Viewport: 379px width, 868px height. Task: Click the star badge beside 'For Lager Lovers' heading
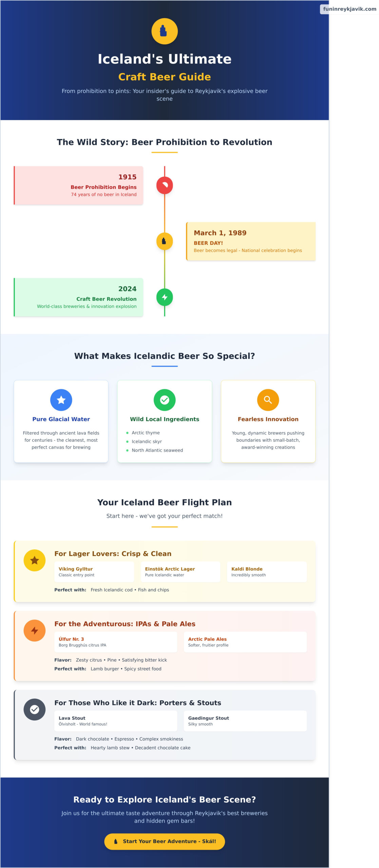[34, 560]
